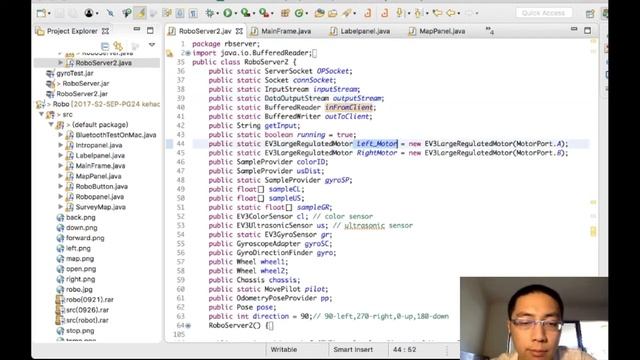The image size is (640, 360).
Task: Select MapPanel.java in the tree
Action: point(98,176)
